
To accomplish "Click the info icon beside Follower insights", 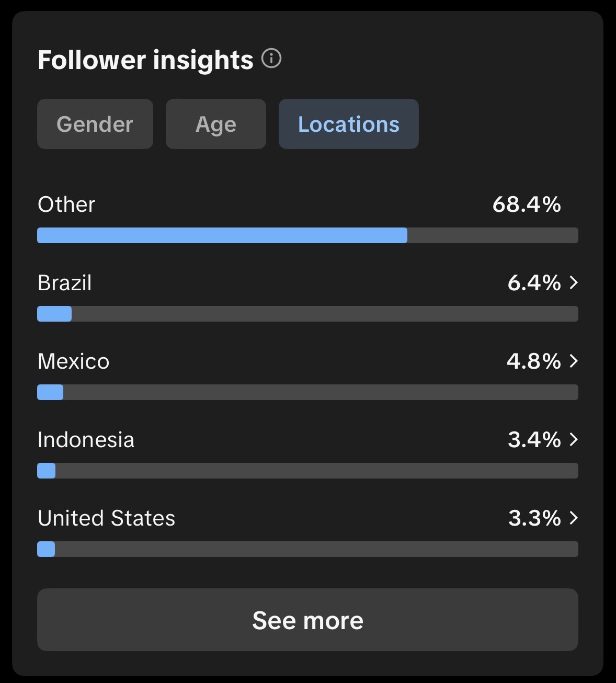I will (x=271, y=59).
